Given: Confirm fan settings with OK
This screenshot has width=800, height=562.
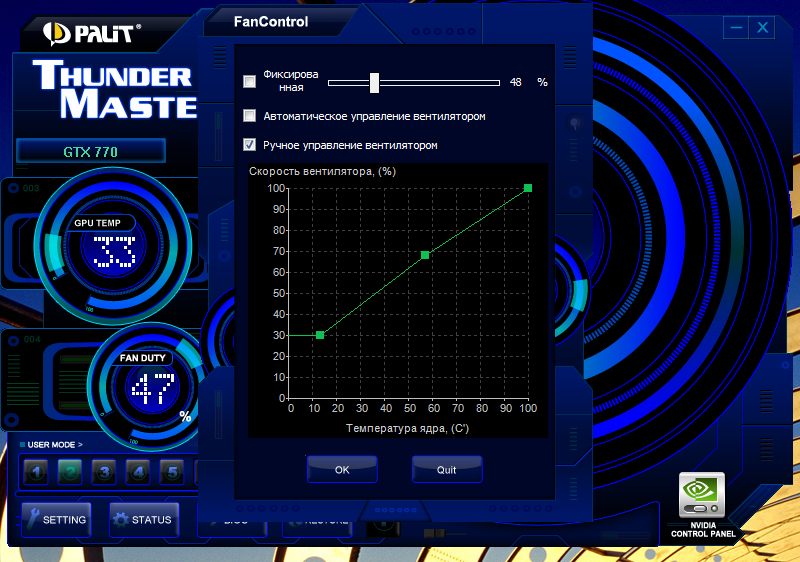Looking at the screenshot, I should [x=342, y=469].
